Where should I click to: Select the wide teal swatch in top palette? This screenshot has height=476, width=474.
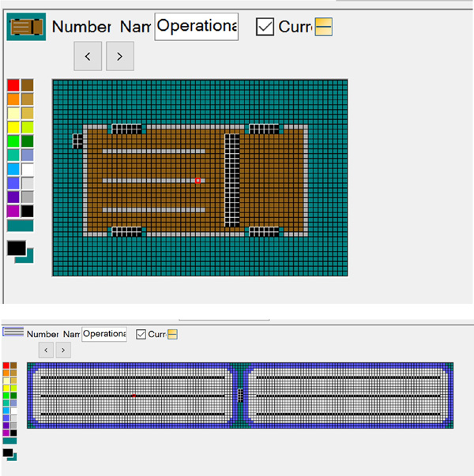click(x=21, y=226)
